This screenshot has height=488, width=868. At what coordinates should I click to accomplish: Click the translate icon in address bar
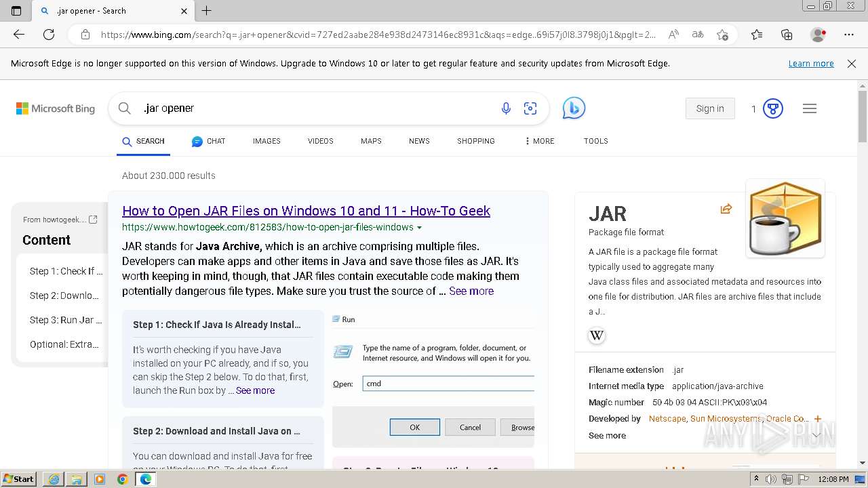pyautogui.click(x=697, y=35)
